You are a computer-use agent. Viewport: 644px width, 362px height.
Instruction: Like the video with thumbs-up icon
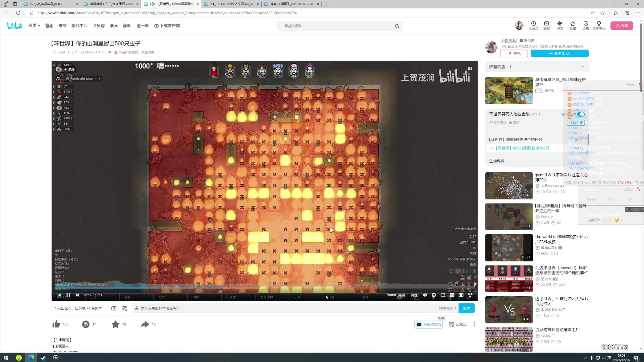pos(56,324)
